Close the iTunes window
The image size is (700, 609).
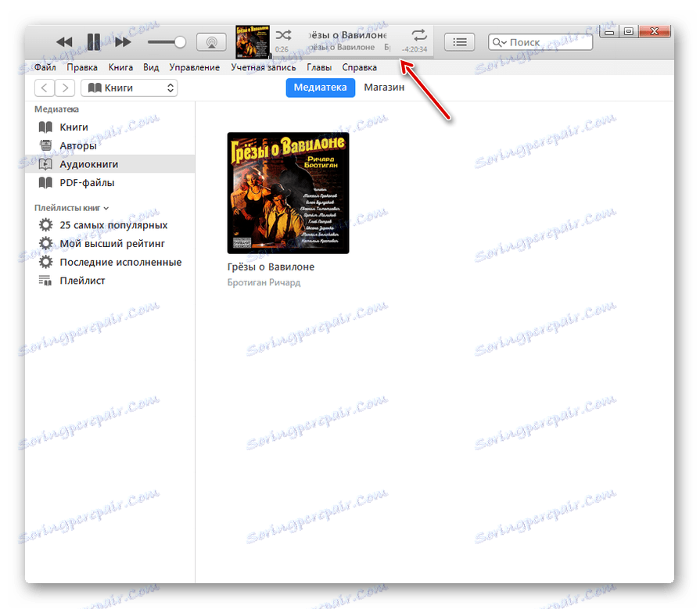pyautogui.click(x=655, y=31)
